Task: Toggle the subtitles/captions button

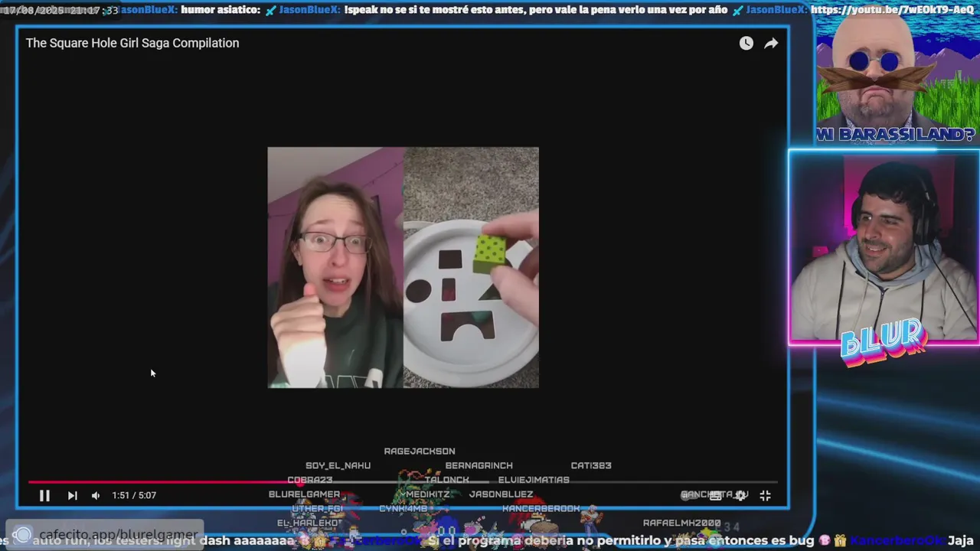Action: tap(714, 495)
